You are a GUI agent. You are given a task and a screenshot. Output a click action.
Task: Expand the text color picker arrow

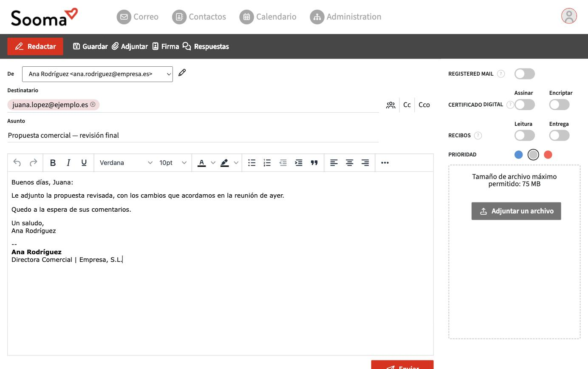click(213, 163)
